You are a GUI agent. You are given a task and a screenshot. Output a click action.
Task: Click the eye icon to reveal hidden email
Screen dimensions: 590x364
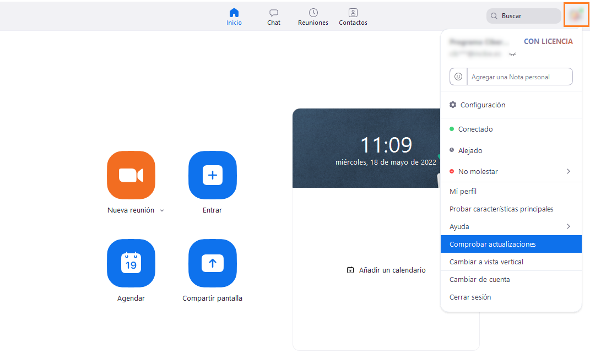(x=512, y=54)
